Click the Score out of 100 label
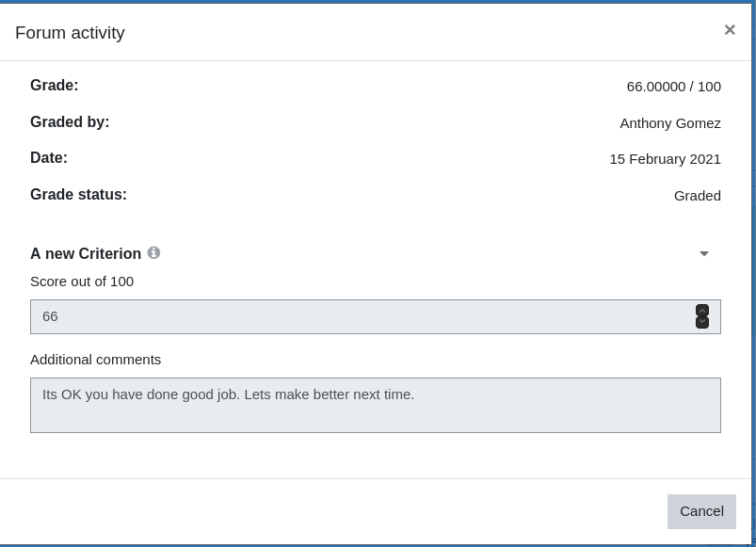 pyautogui.click(x=82, y=282)
